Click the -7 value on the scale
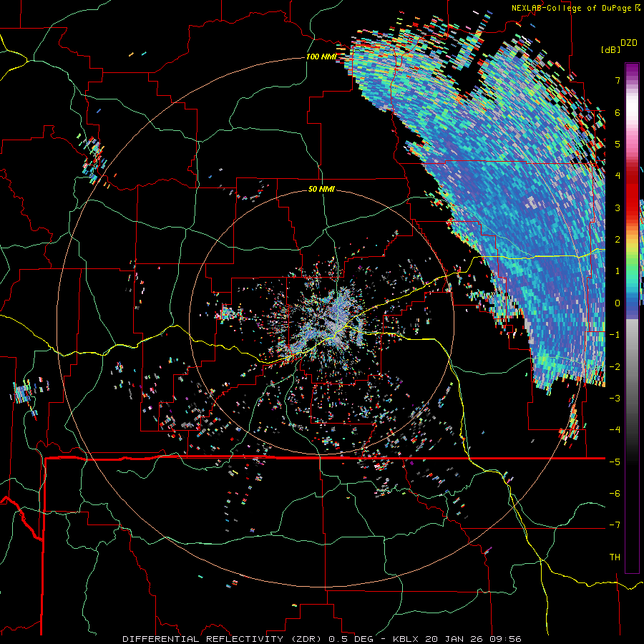This screenshot has height=644, width=644. (x=615, y=525)
